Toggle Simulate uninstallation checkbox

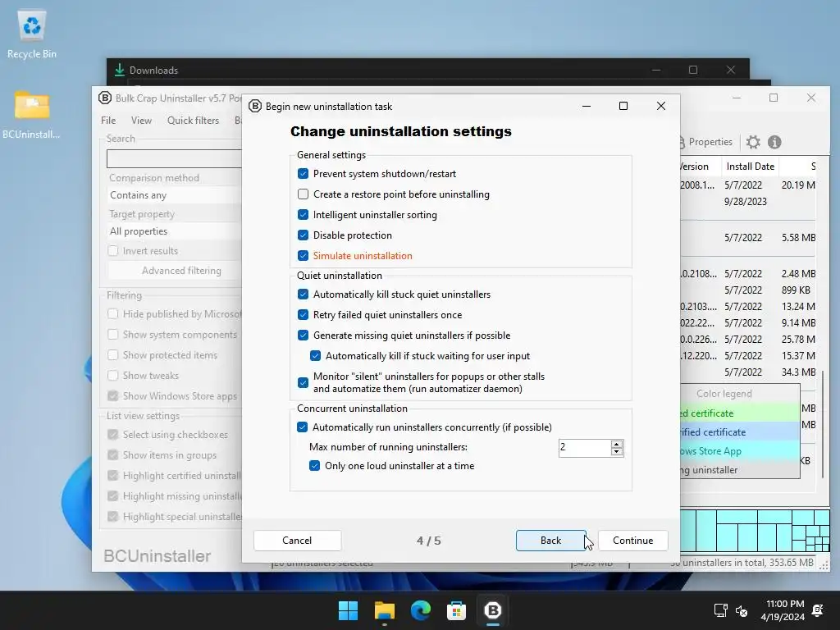pos(304,256)
